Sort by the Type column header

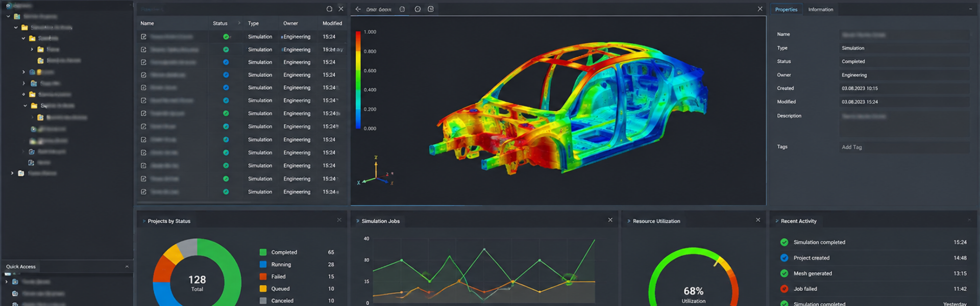pos(253,23)
